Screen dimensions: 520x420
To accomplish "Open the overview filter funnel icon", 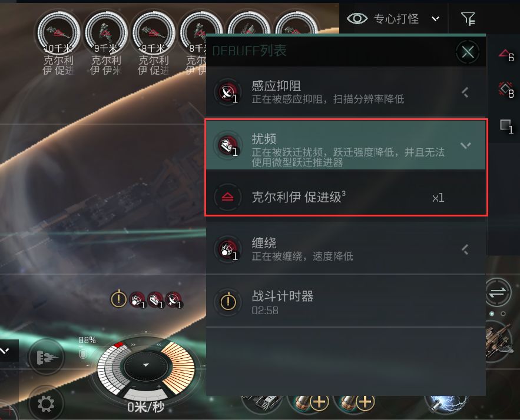I will [x=468, y=19].
